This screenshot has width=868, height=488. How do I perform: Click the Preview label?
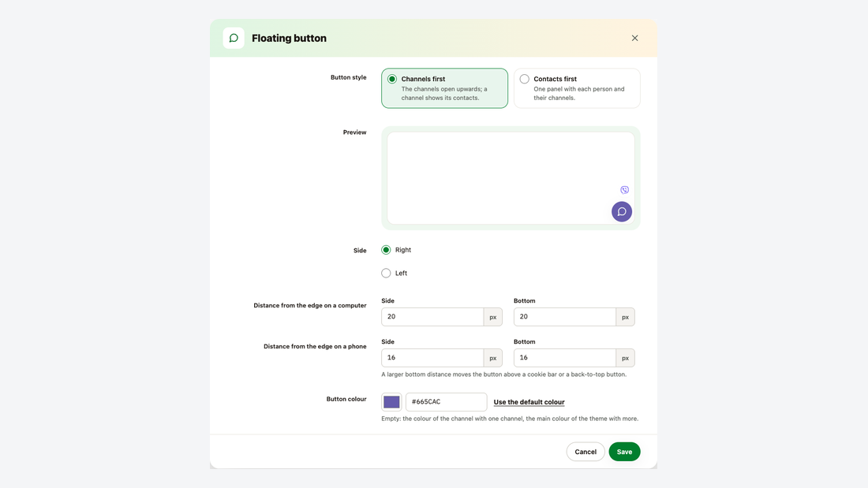[x=354, y=132]
